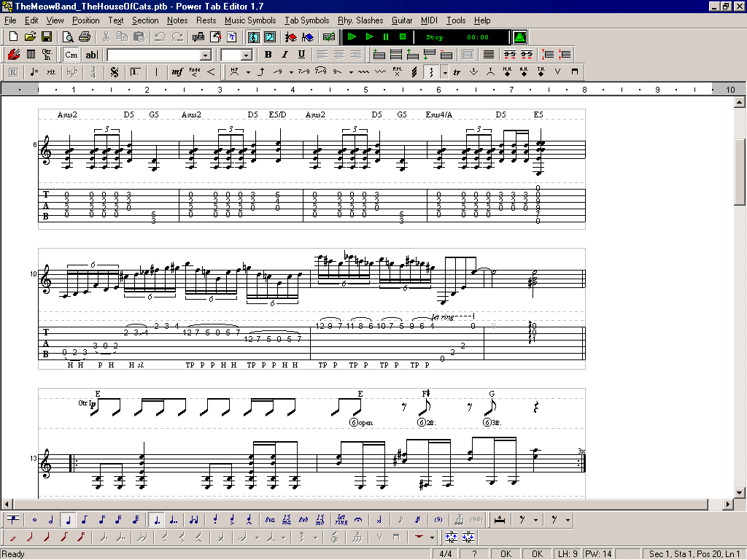Select the whole note duration icon
Screen dimensions: 747x560
pos(34,519)
